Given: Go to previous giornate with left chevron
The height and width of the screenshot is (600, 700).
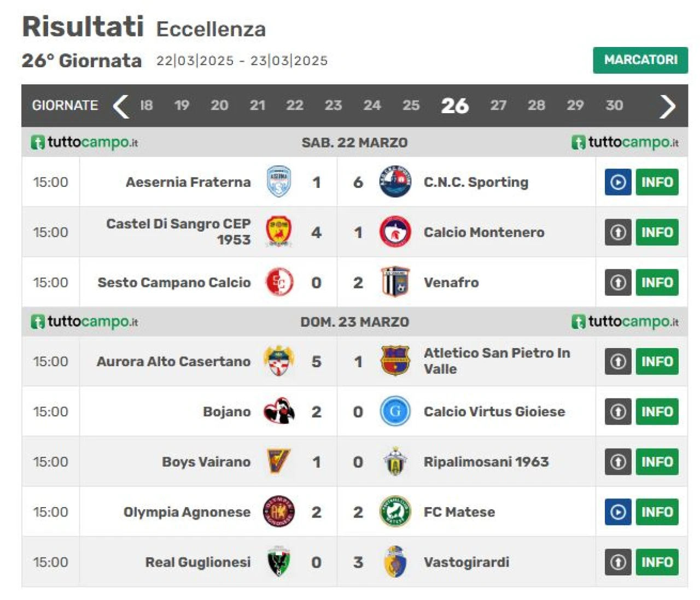Looking at the screenshot, I should coord(121,106).
